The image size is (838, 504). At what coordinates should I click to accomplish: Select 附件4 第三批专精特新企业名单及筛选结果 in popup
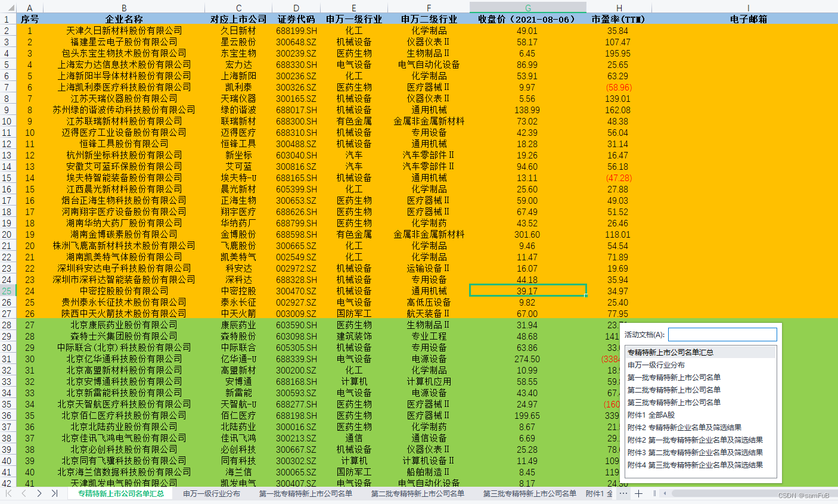coord(700,465)
